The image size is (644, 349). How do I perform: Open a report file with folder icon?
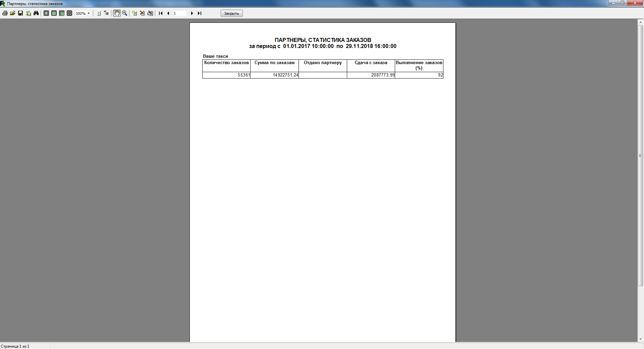pos(13,13)
